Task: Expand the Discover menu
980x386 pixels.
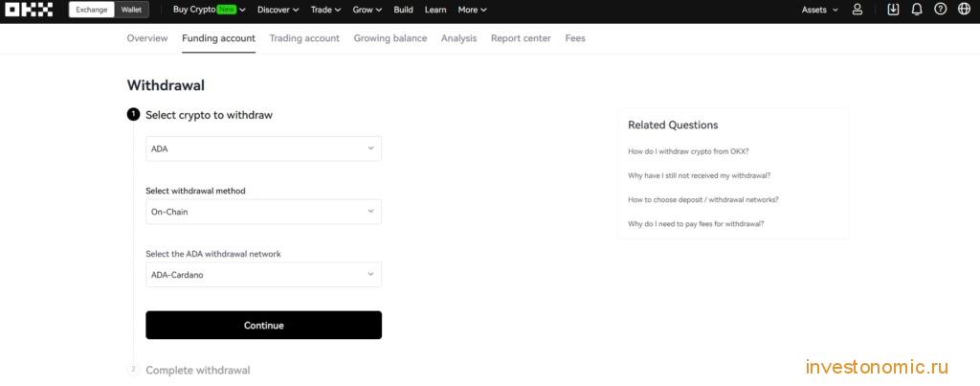Action: point(278,10)
